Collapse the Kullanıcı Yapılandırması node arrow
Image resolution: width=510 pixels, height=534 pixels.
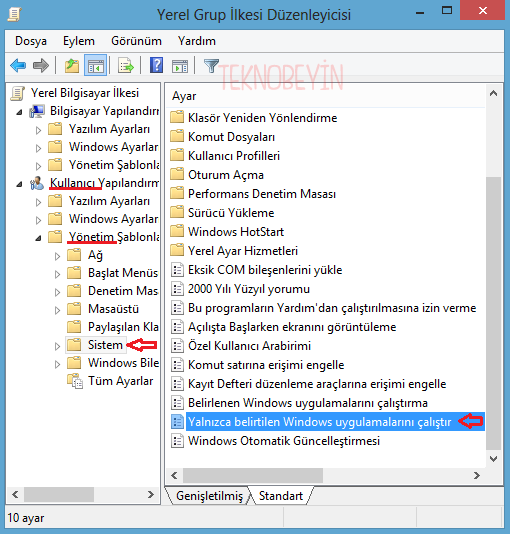tap(19, 184)
